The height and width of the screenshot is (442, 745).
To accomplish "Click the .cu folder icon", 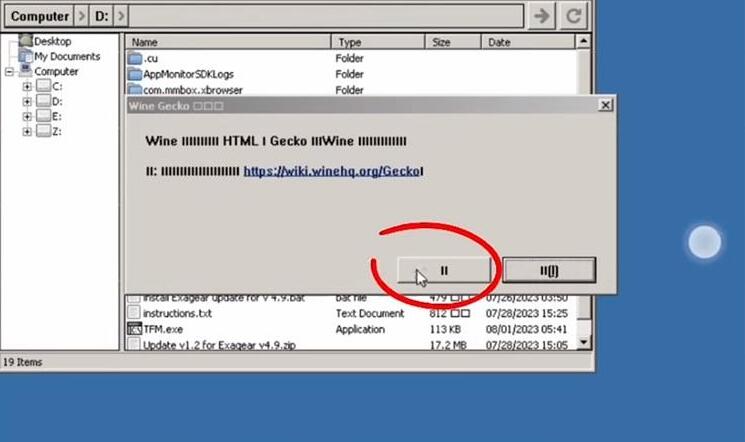I will (136, 58).
